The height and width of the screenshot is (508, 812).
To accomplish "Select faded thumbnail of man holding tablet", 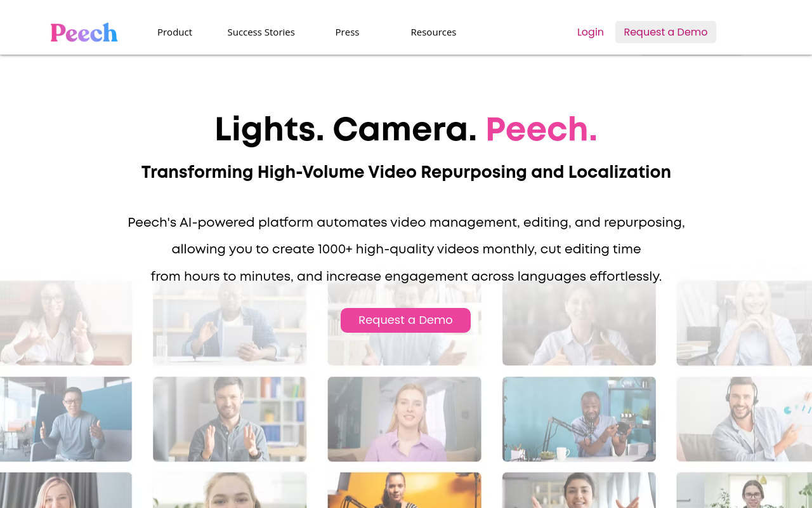I will (230, 323).
